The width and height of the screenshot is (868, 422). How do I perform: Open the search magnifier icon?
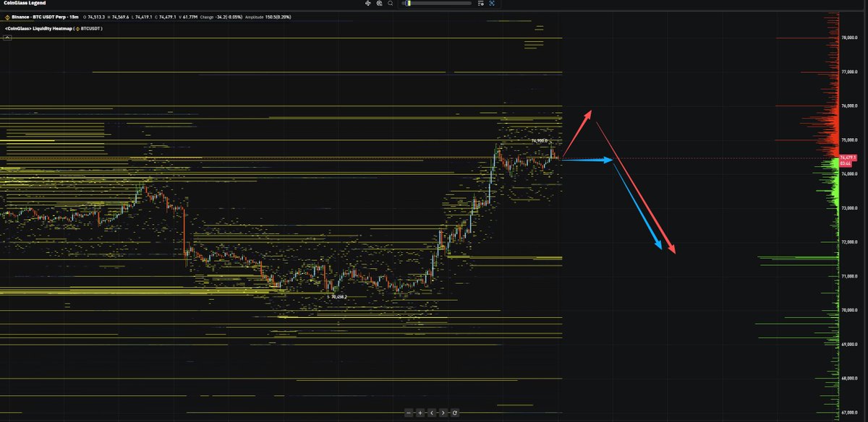(x=390, y=4)
